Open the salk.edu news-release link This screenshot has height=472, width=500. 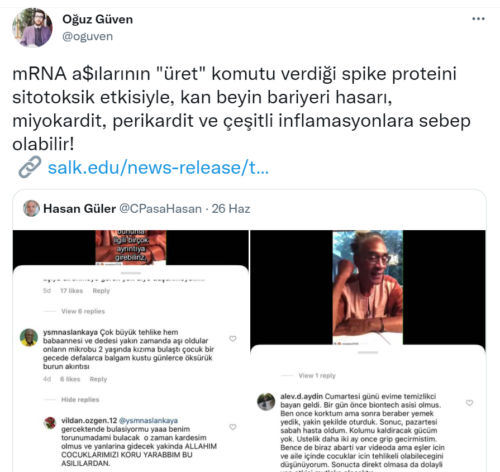[x=158, y=167]
